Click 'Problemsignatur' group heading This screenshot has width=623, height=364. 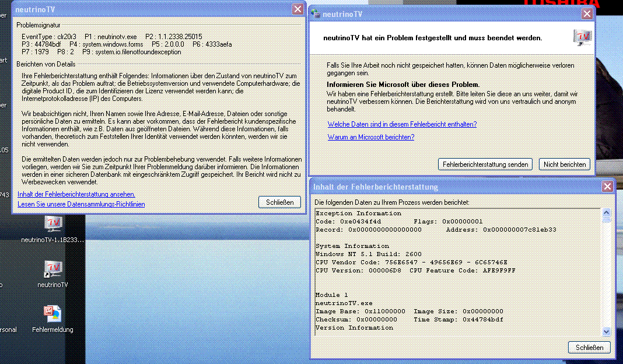(x=38, y=25)
